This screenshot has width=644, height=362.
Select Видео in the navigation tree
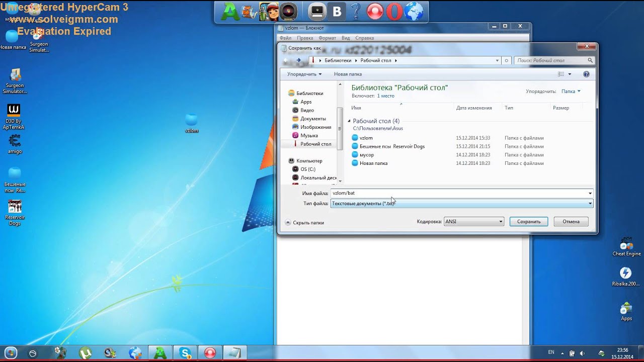point(307,110)
